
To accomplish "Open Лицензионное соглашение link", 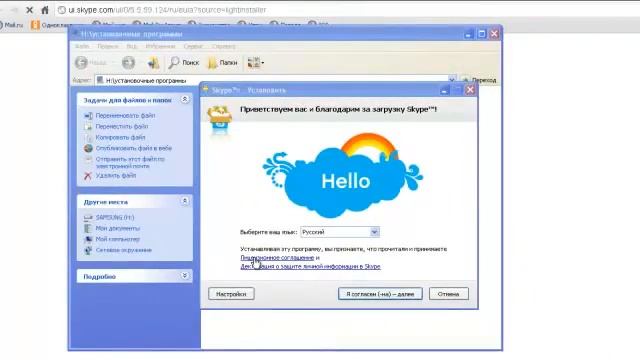I will point(277,258).
